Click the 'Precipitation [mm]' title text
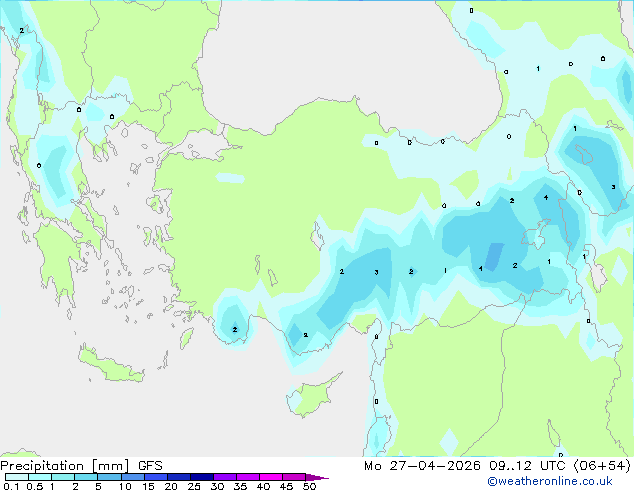This screenshot has width=634, height=490. (x=65, y=466)
